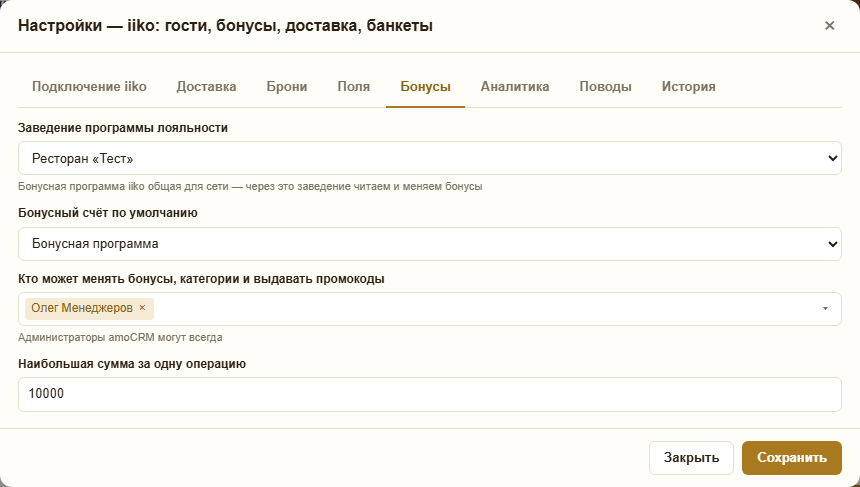Viewport: 860px width, 487px height.
Task: Click the Администраторы amoCRM могут всегда hint
Action: [120, 337]
